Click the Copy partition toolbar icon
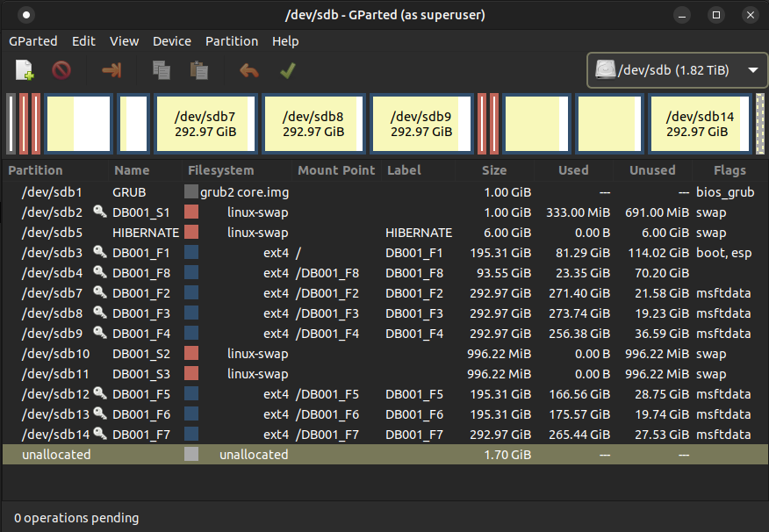 click(x=161, y=70)
